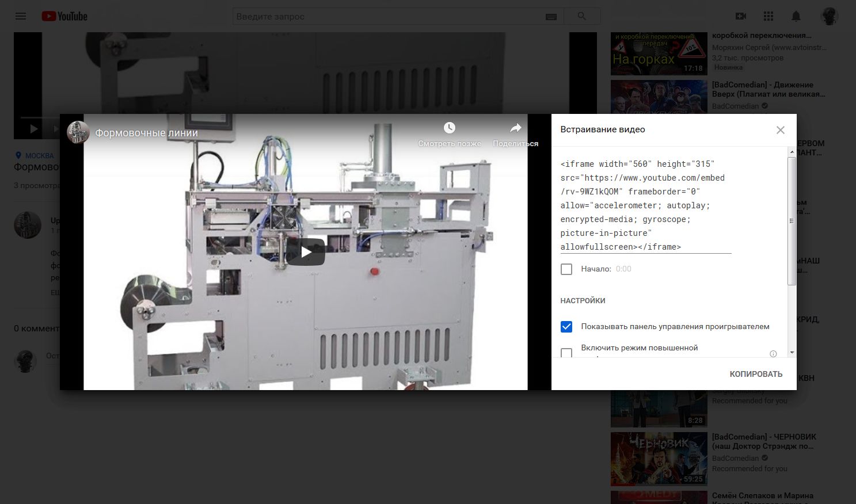
Task: Open the create video camera icon
Action: [741, 16]
